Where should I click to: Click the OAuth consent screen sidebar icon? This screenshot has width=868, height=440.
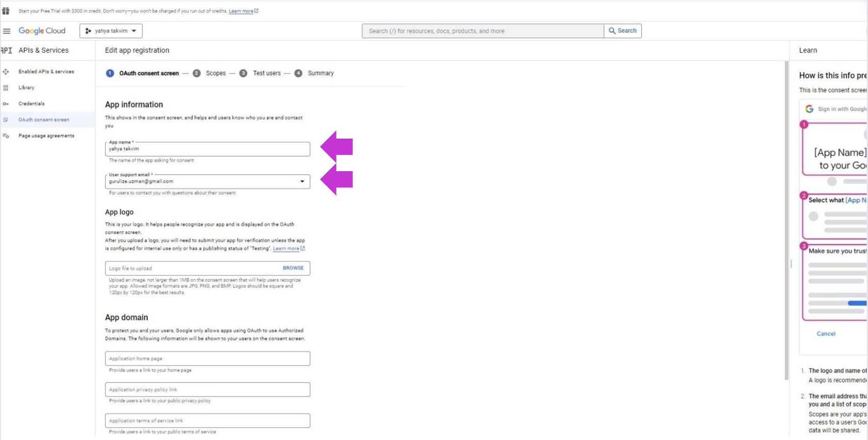tap(6, 120)
